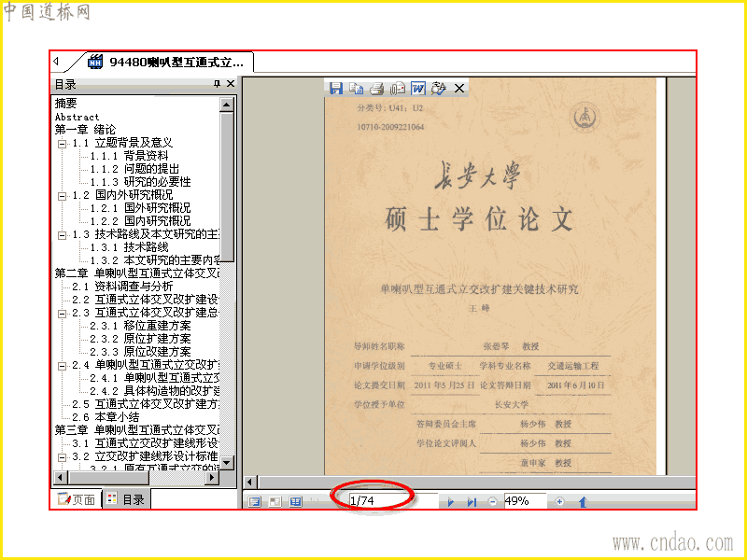Collapse the 1.1 立题背景及意义 tree node
Screen dimensions: 747x560
coord(62,144)
